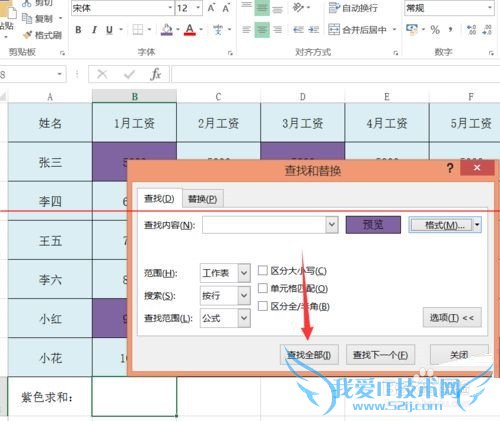Viewport: 500px width, 421px height.
Task: Select cell 2月工资
Action: coord(218,123)
